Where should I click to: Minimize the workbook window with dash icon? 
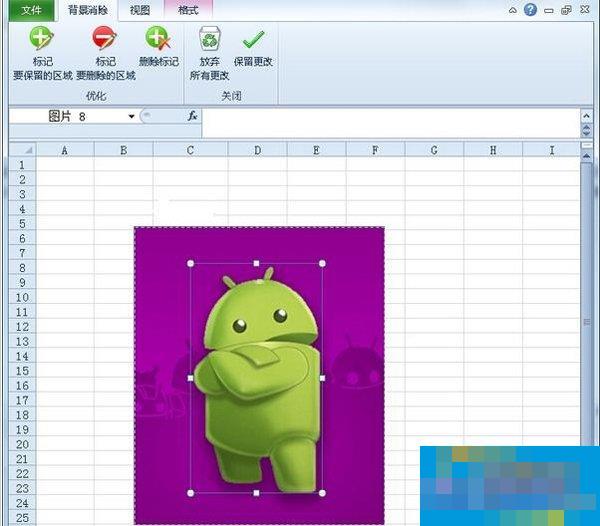coord(548,11)
